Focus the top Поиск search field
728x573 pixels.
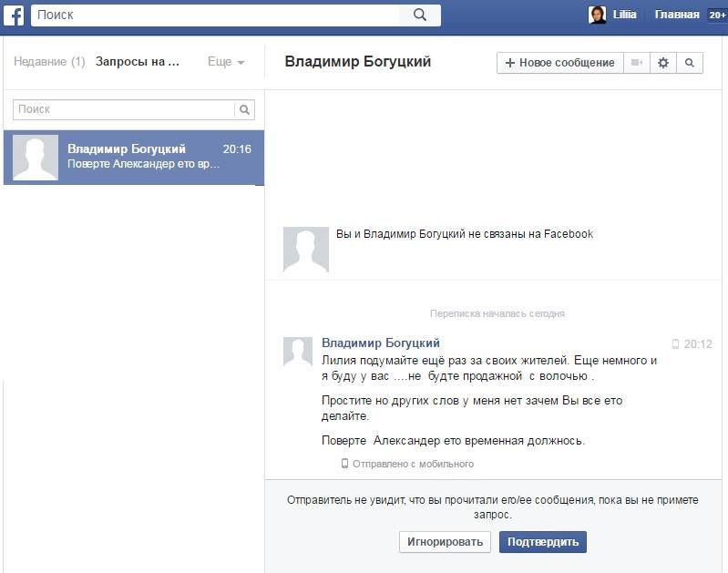216,15
